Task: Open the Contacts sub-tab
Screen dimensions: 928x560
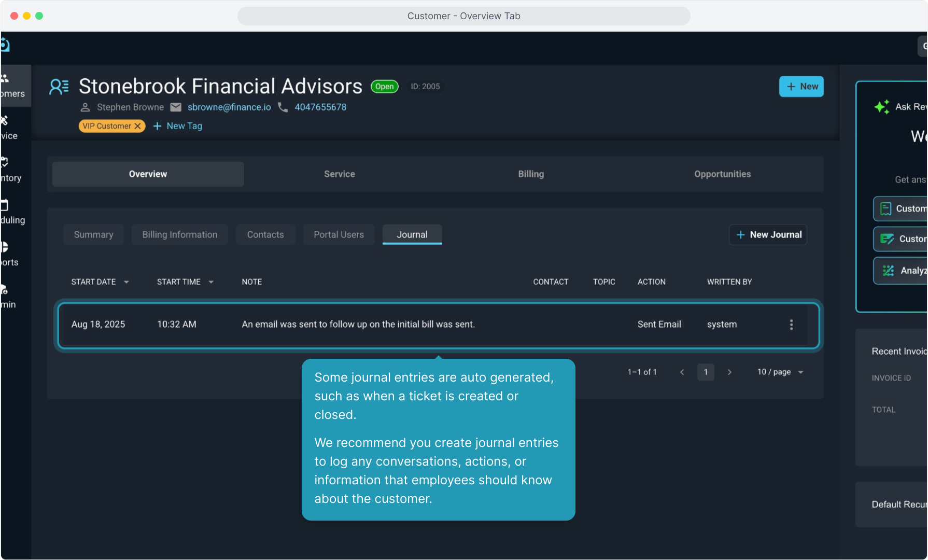Action: [x=265, y=235]
